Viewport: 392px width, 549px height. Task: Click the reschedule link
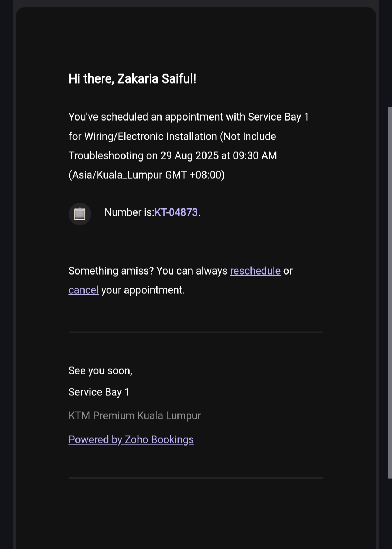coord(255,271)
